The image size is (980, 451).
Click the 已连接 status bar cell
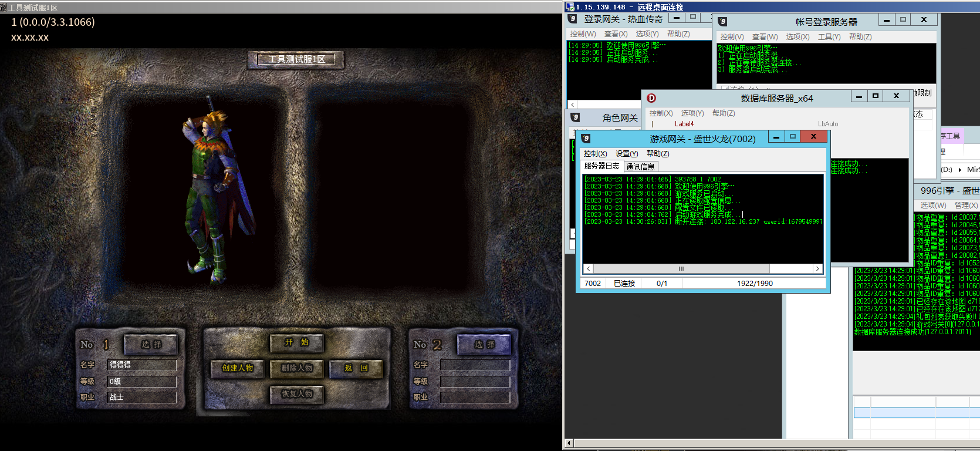tap(624, 284)
